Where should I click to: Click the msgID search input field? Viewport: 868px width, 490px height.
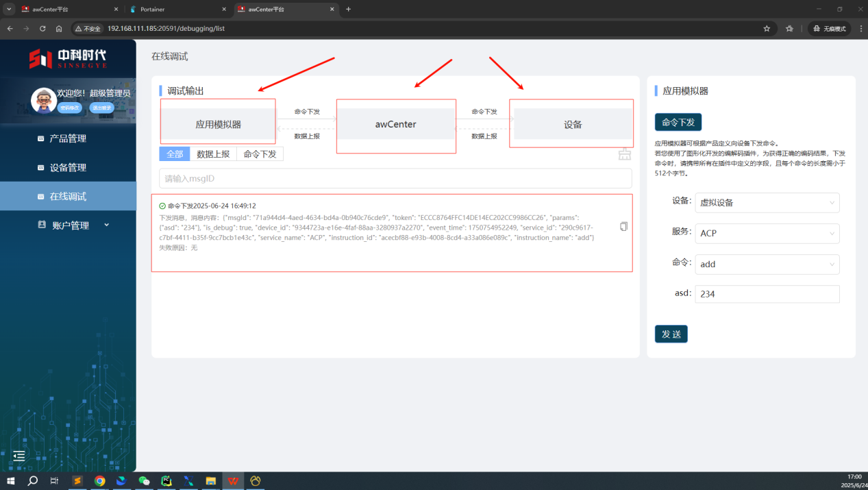pyautogui.click(x=395, y=179)
